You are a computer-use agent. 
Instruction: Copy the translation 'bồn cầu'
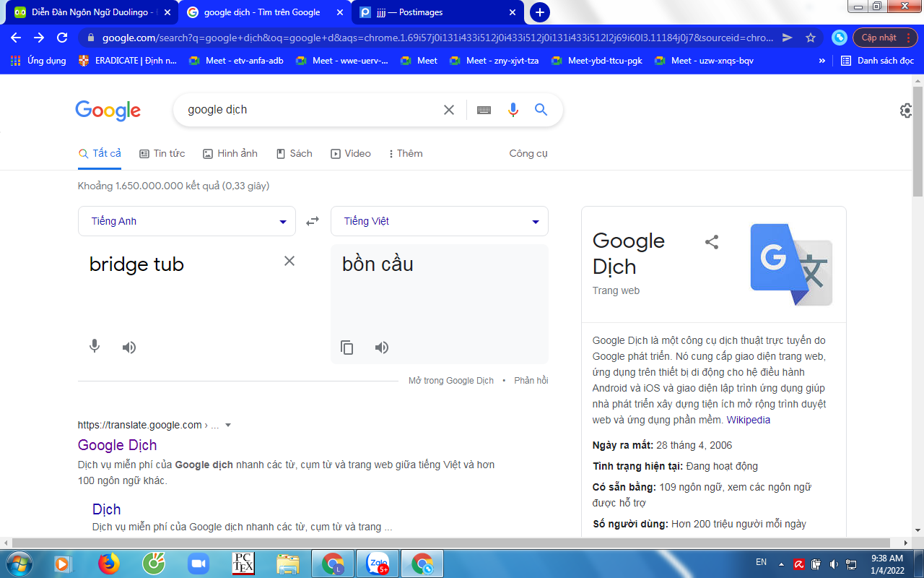[347, 348]
